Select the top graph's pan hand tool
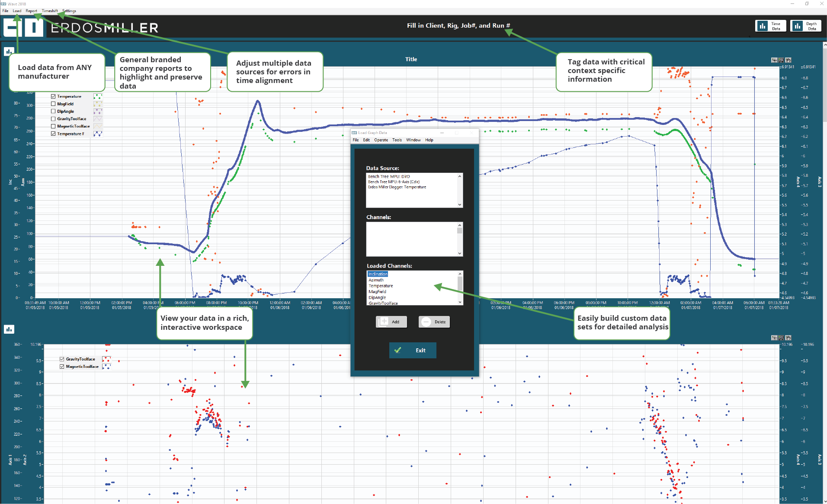Image resolution: width=827 pixels, height=504 pixels. click(788, 60)
